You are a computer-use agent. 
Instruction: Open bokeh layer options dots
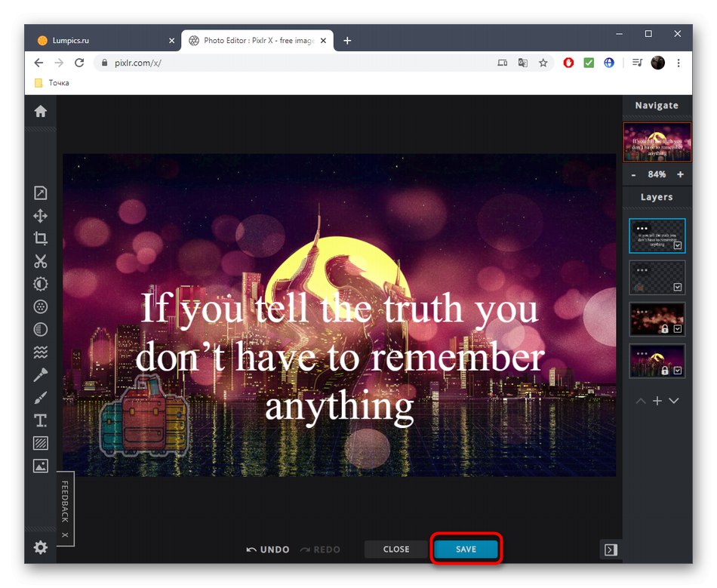642,312
